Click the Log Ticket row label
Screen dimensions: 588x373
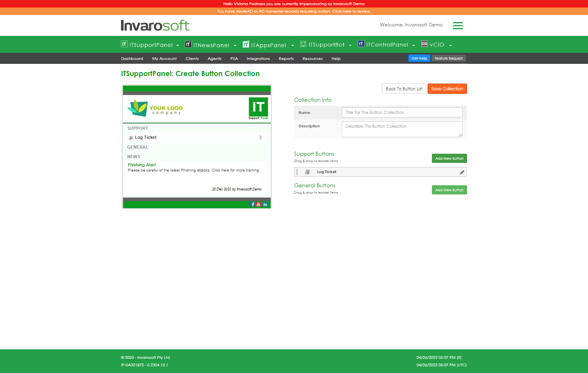coord(327,172)
